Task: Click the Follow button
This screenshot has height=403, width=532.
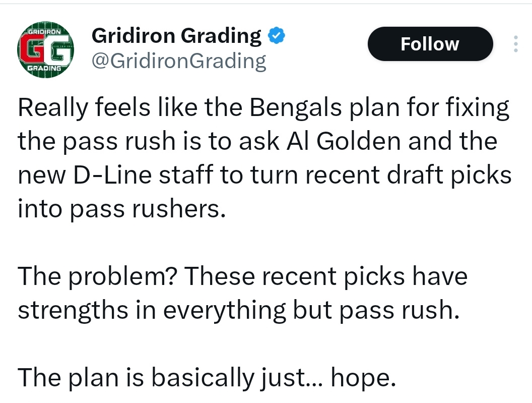Action: coord(430,44)
